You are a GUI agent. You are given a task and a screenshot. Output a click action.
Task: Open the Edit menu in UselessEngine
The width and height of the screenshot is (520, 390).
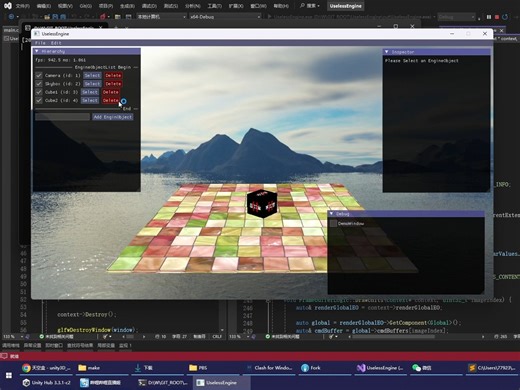coord(56,43)
